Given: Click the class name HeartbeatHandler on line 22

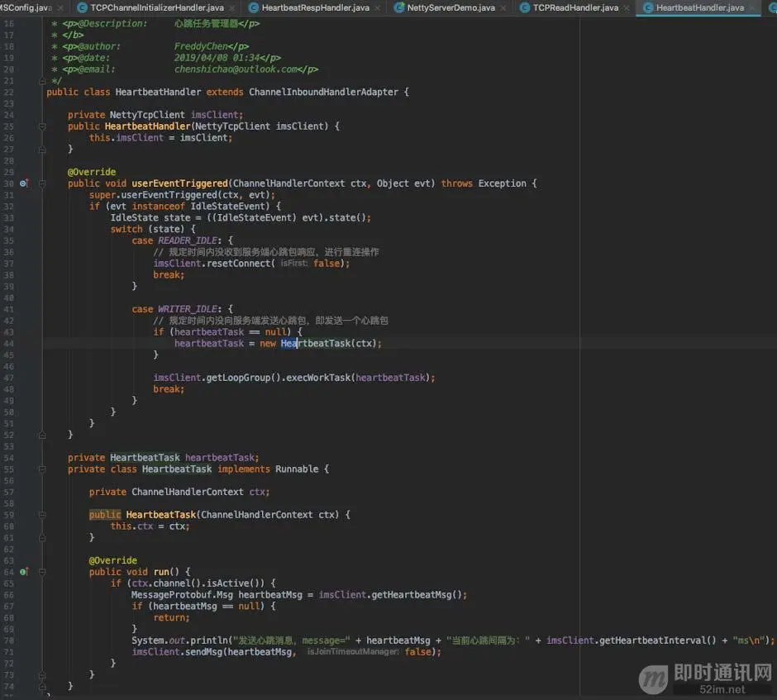Looking at the screenshot, I should point(158,92).
